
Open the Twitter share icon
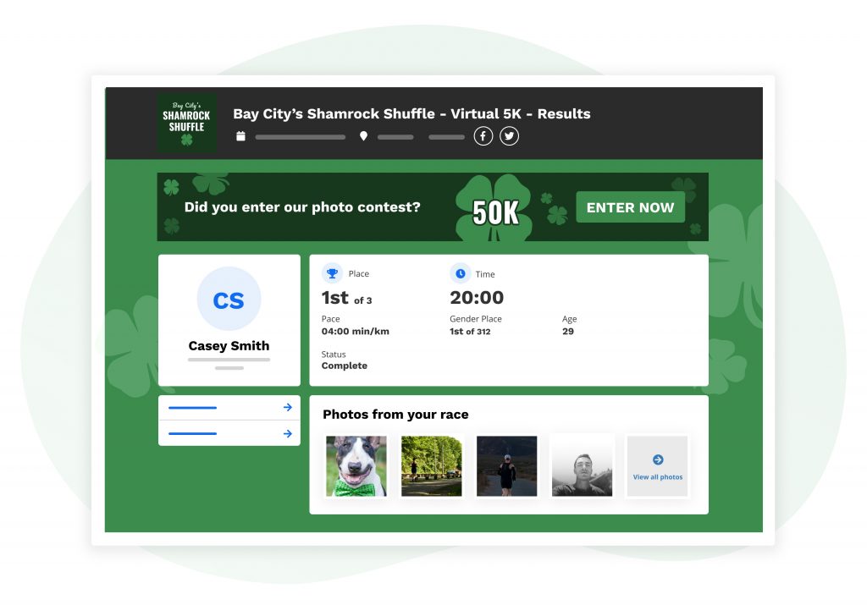(x=509, y=136)
